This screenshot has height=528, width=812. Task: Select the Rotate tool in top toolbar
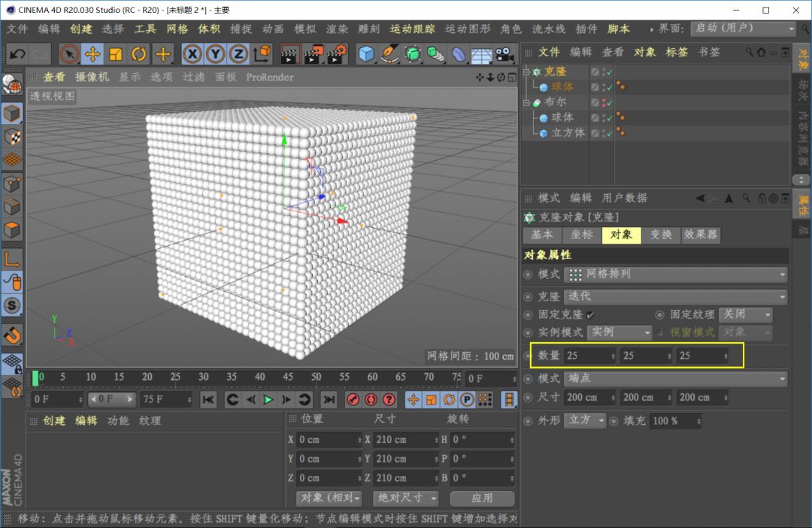(x=139, y=54)
